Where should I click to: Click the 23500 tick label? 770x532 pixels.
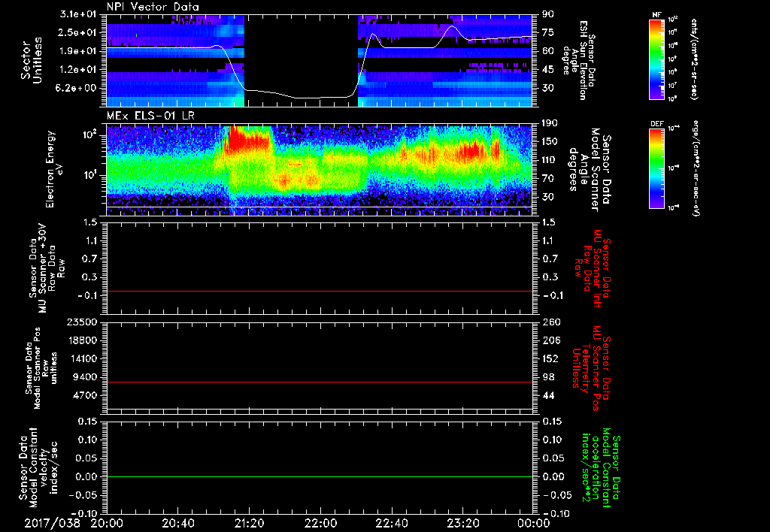pos(81,322)
